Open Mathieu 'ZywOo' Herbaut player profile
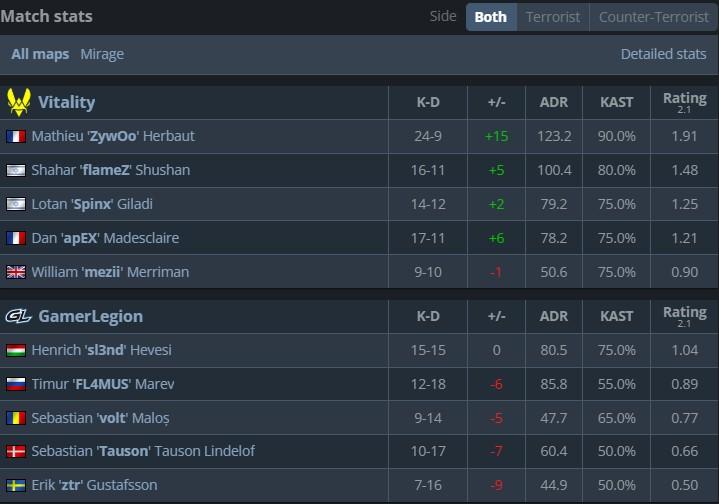Viewport: 719px width, 504px height. [113, 136]
